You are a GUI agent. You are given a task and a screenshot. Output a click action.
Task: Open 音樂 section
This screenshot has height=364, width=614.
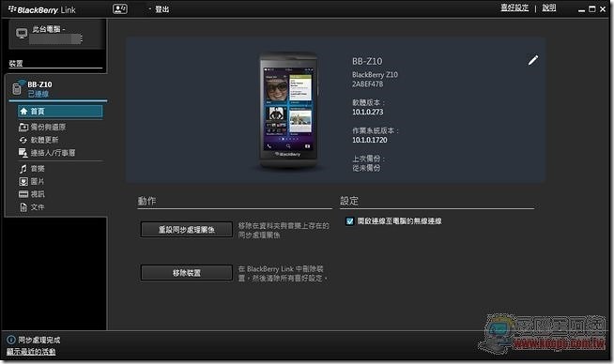(x=38, y=169)
